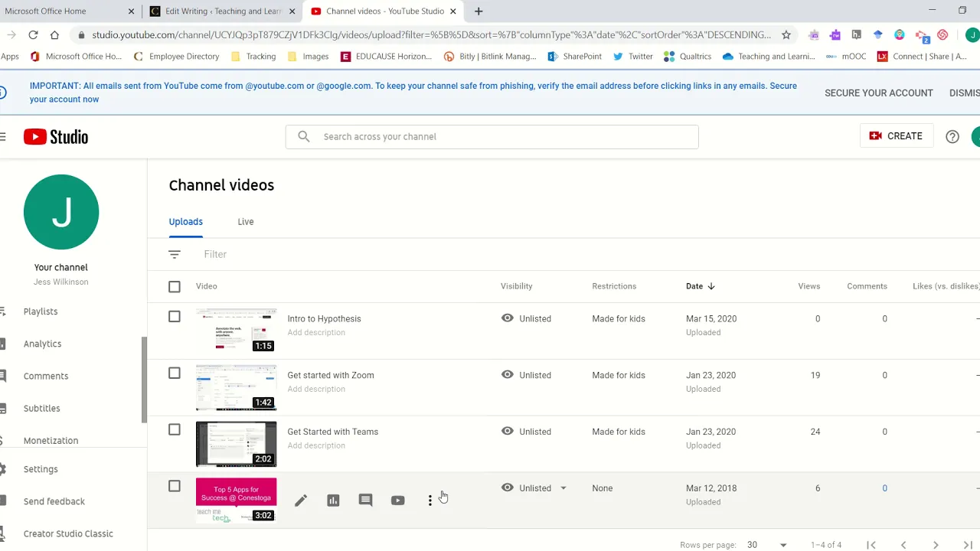Open the help question mark icon

click(952, 136)
